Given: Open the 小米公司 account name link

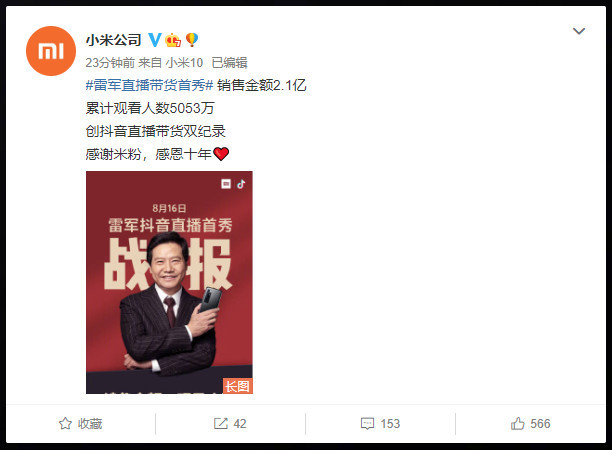Looking at the screenshot, I should tap(114, 40).
